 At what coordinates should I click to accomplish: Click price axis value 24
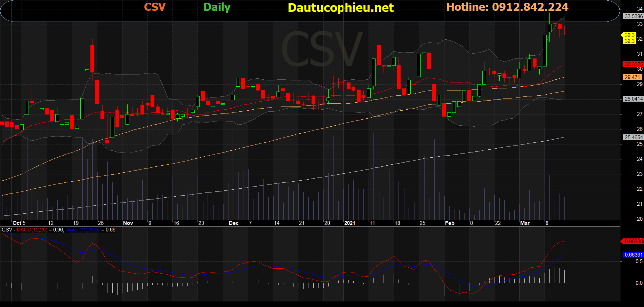tap(639, 159)
